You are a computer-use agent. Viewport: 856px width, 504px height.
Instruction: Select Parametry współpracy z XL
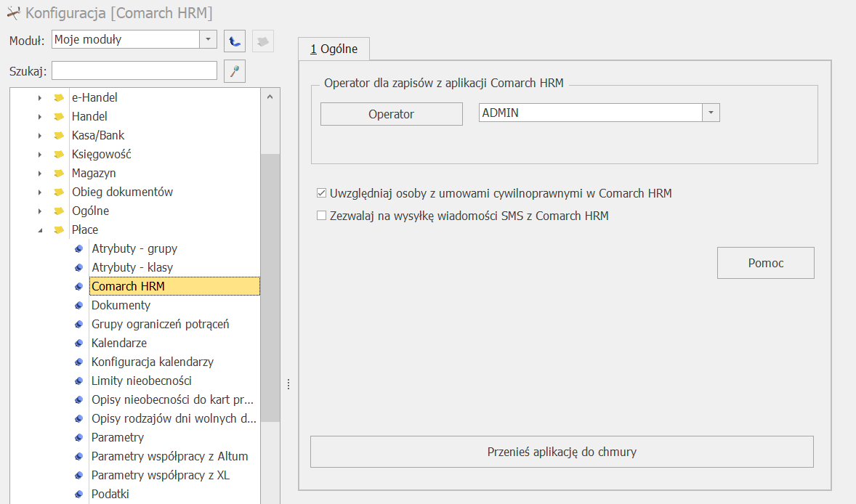(161, 475)
